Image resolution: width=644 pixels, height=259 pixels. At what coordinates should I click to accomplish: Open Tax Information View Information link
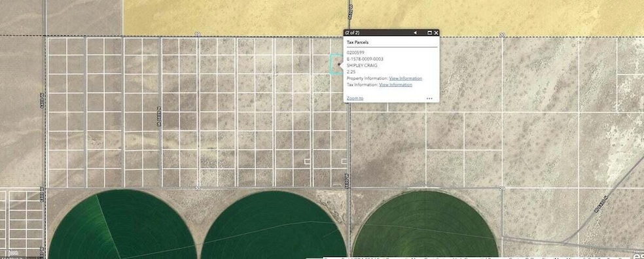click(x=395, y=84)
